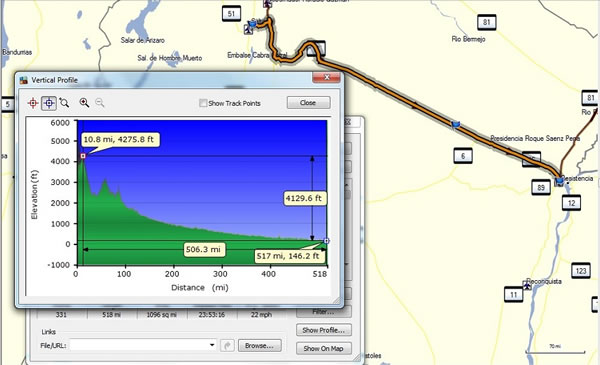
Task: Click the red X close button of Vertical Profile
Action: click(x=326, y=77)
